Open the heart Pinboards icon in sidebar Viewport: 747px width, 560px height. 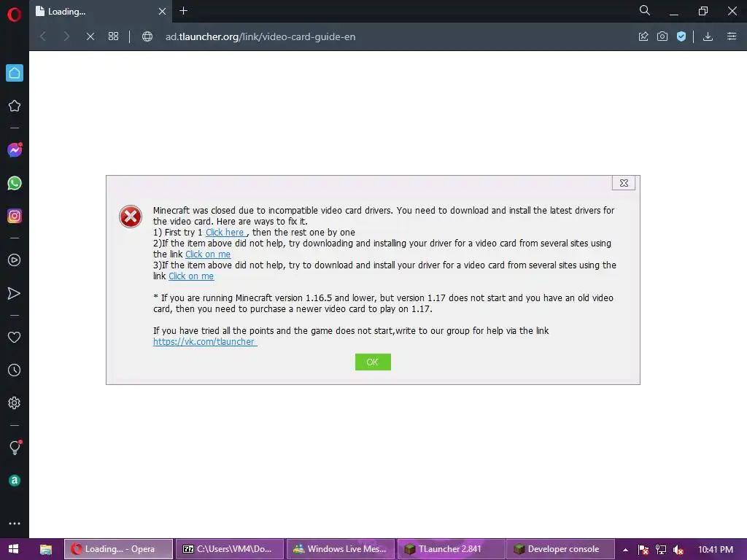[x=15, y=337]
